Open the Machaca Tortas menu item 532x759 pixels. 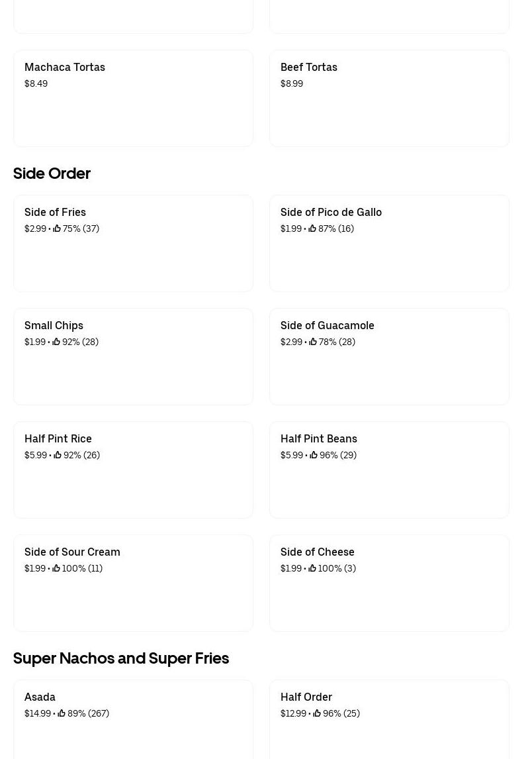tap(65, 67)
